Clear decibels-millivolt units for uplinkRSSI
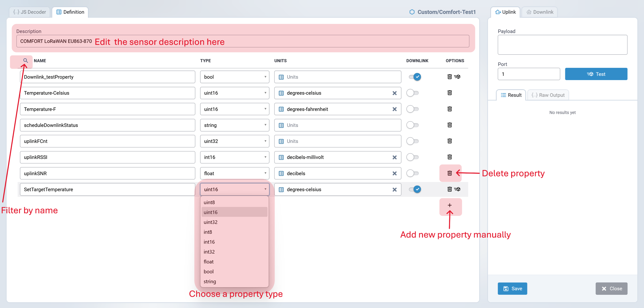This screenshot has height=308, width=644. click(394, 157)
